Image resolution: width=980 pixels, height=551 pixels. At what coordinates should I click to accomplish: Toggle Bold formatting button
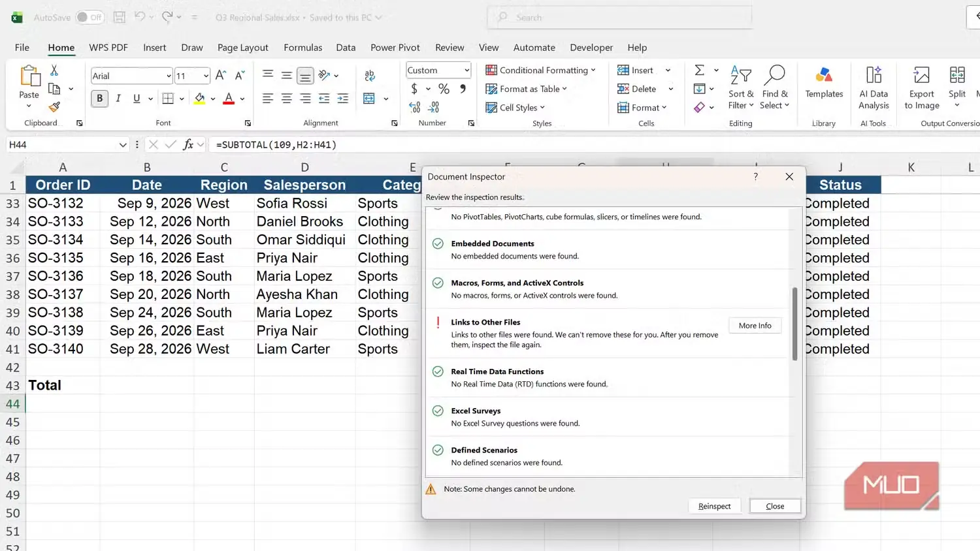(99, 99)
